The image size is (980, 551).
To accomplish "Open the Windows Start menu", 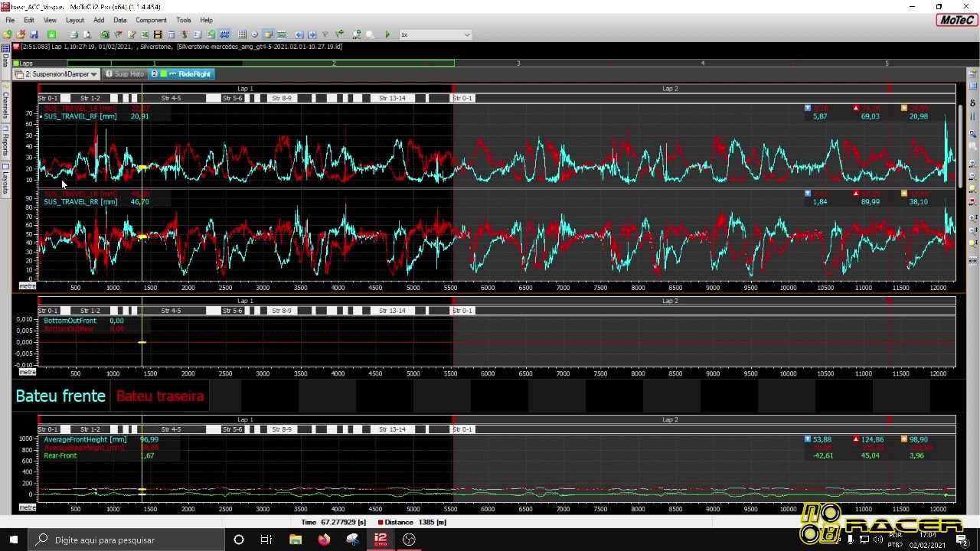I will pos(14,540).
